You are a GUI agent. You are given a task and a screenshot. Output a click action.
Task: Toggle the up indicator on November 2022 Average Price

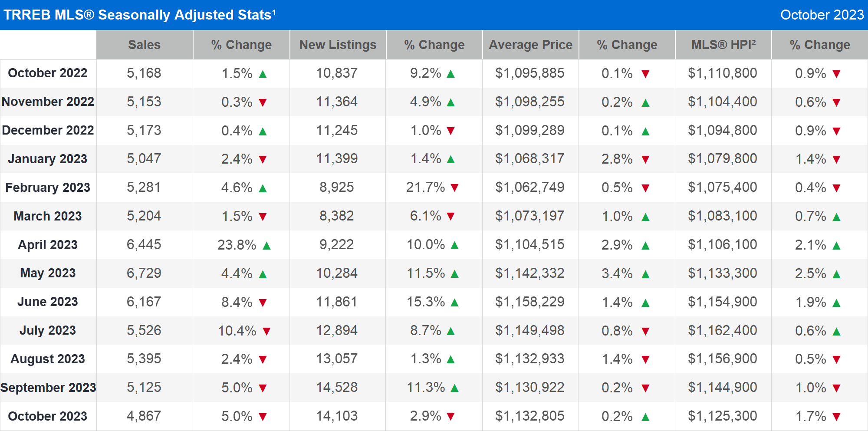coord(644,102)
